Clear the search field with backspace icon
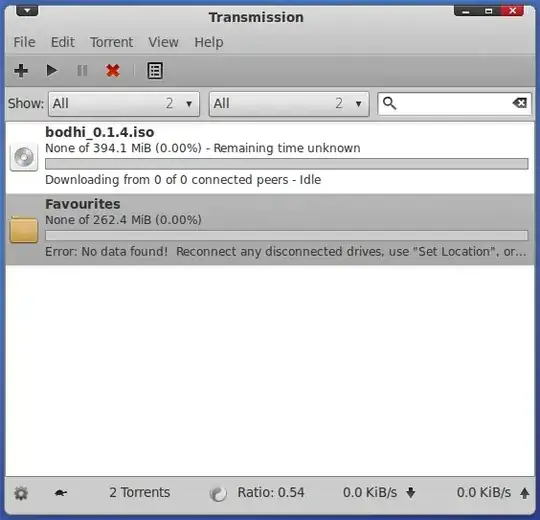 point(519,103)
